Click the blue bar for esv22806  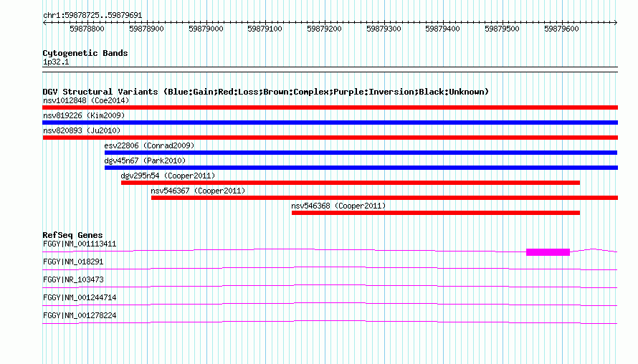[361, 153]
